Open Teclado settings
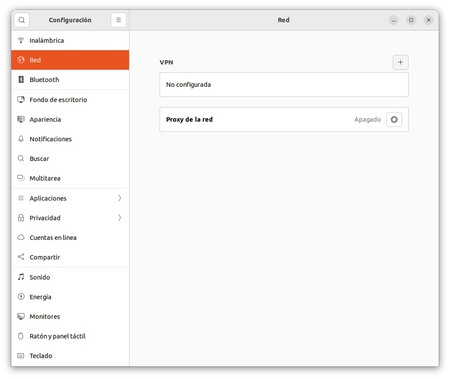 point(70,356)
